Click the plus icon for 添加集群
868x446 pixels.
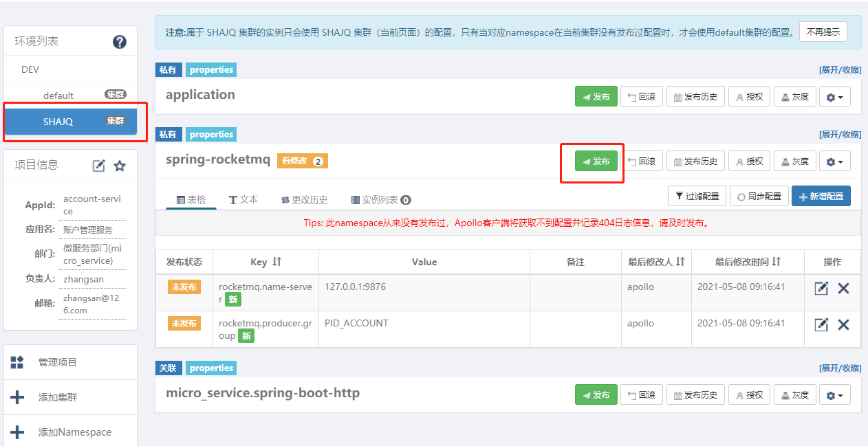tap(17, 397)
